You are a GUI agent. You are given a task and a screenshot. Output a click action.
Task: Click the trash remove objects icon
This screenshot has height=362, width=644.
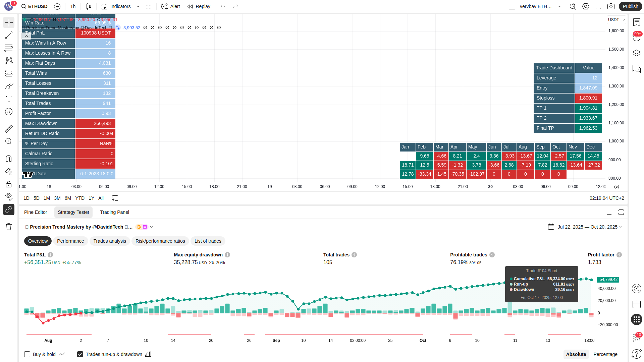coord(9,227)
